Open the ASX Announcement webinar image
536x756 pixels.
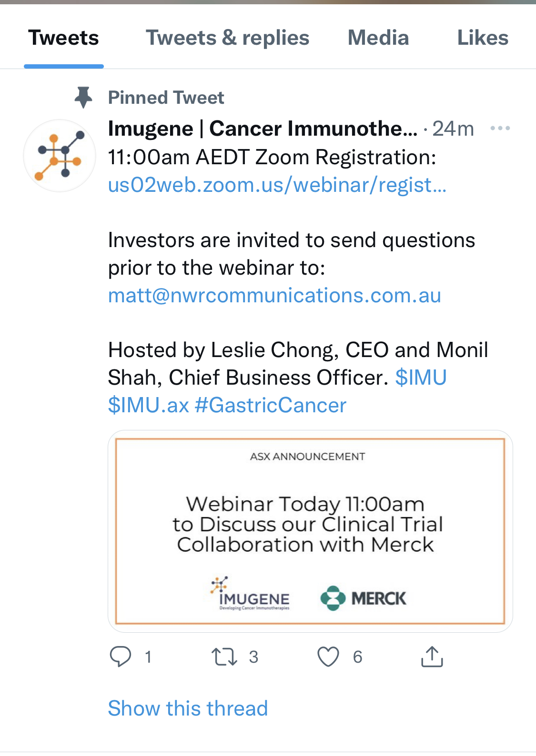click(x=310, y=531)
